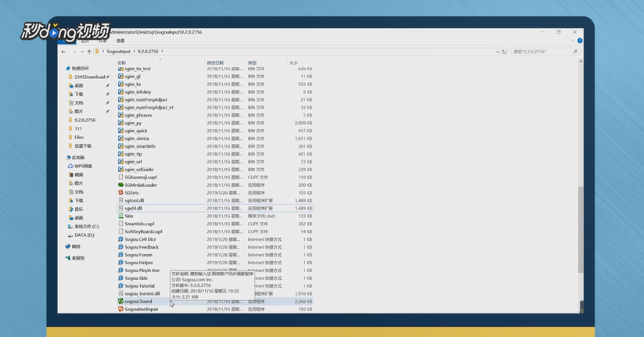The width and height of the screenshot is (644, 337).
Task: Open 音乐 under 此电脑 in sidebar
Action: click(76, 210)
